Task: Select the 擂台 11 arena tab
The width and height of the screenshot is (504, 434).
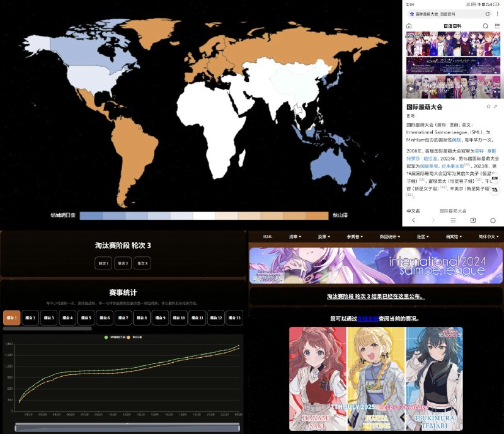Action: (197, 318)
